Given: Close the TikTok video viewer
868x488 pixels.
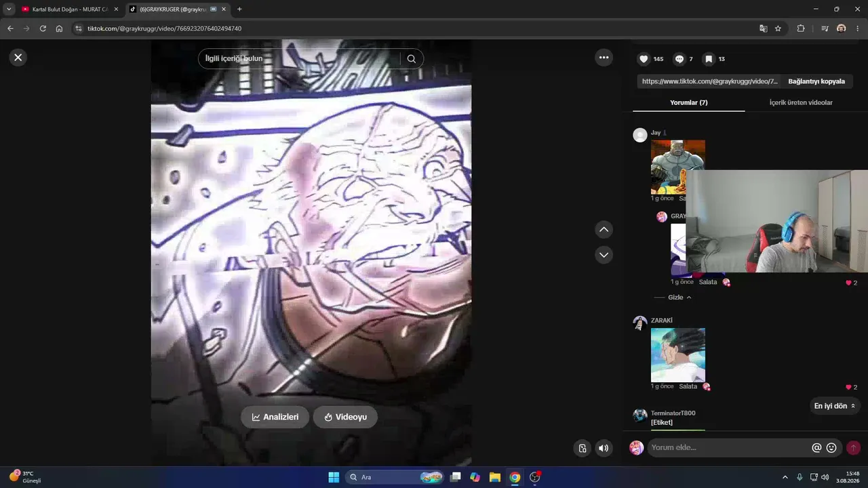Looking at the screenshot, I should [18, 58].
